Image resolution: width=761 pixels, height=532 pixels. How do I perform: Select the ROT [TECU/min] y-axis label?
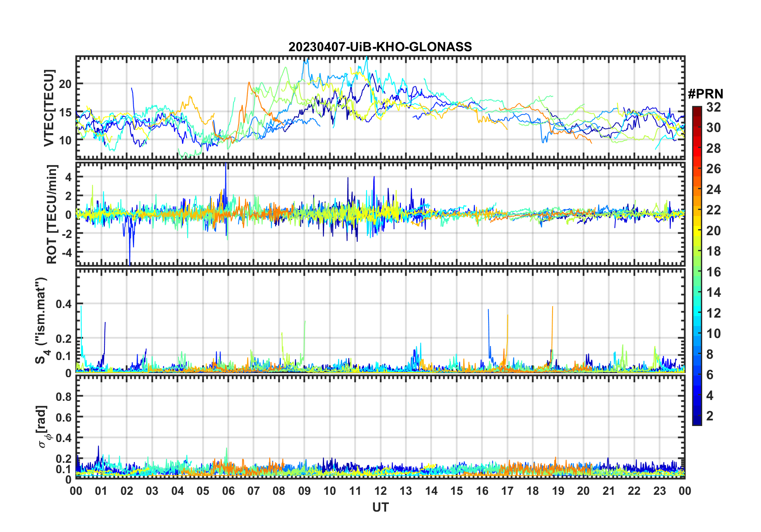coord(52,214)
